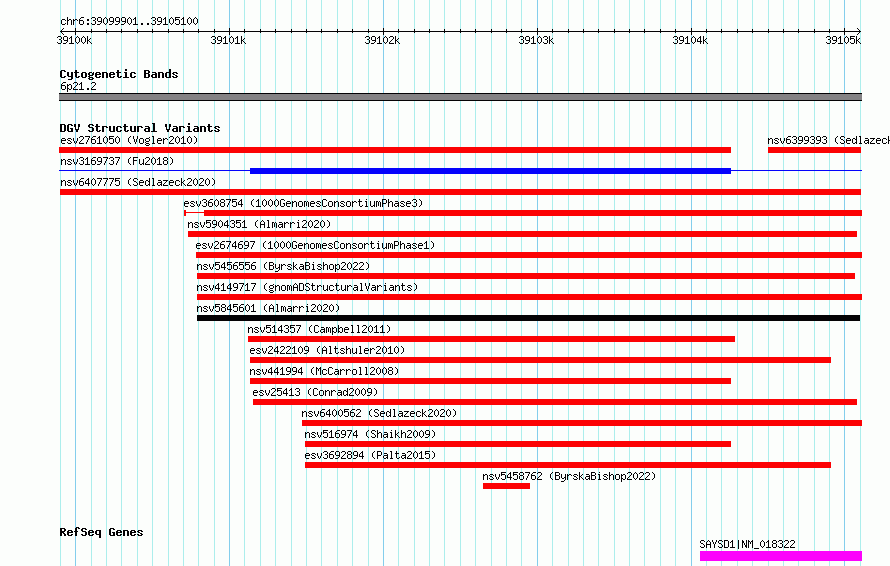
Task: Click the red nsv6399393 variant bar
Action: coord(815,150)
